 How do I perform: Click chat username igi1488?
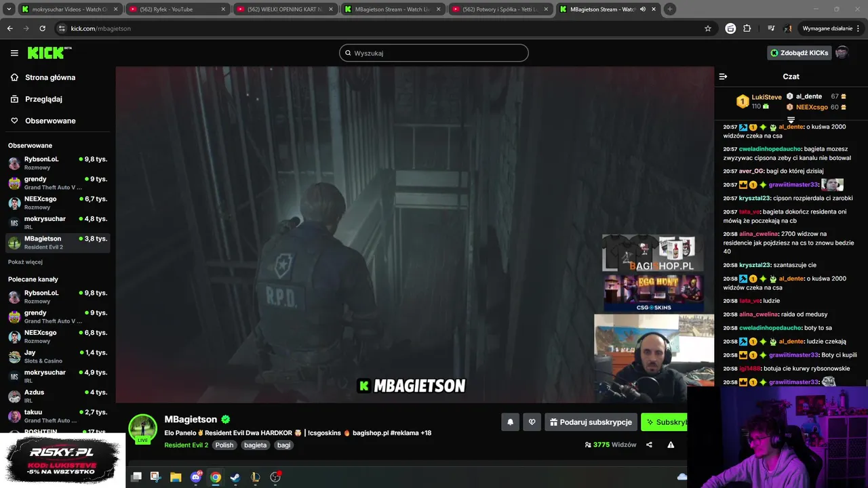click(749, 369)
